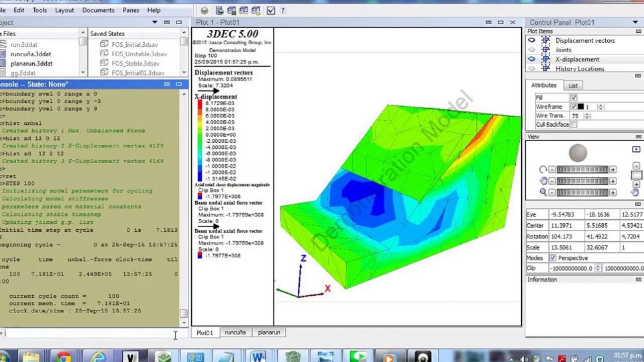Image resolution: width=644 pixels, height=362 pixels.
Task: Uncheck the Fill attribute checkbox
Action: click(x=574, y=98)
